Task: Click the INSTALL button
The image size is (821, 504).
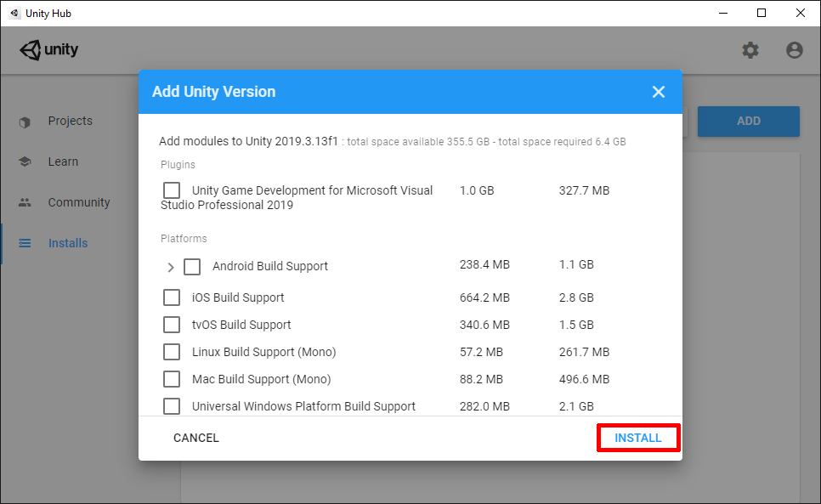Action: [638, 438]
